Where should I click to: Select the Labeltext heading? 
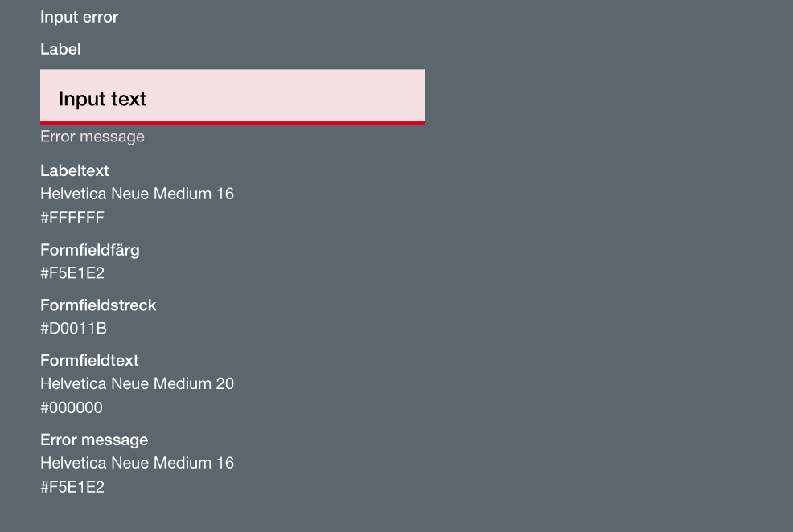click(75, 170)
